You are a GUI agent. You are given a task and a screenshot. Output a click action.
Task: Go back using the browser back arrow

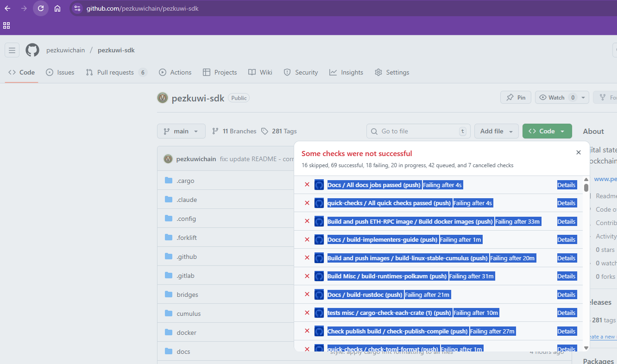click(x=7, y=8)
